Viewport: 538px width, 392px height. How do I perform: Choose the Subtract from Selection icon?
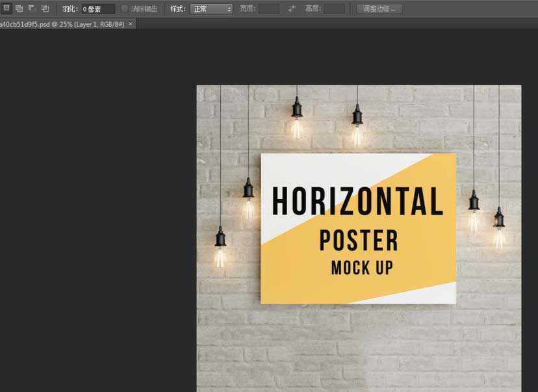click(32, 8)
